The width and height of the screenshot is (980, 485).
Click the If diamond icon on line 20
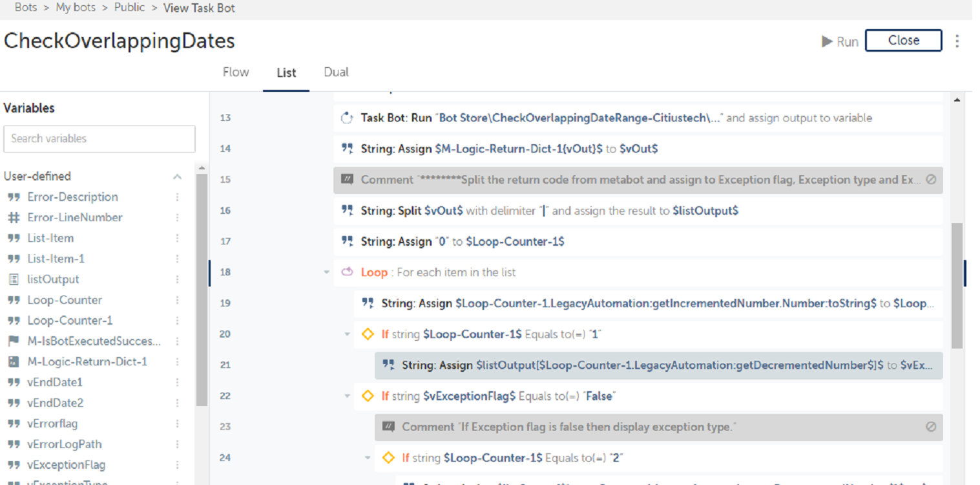click(x=368, y=334)
